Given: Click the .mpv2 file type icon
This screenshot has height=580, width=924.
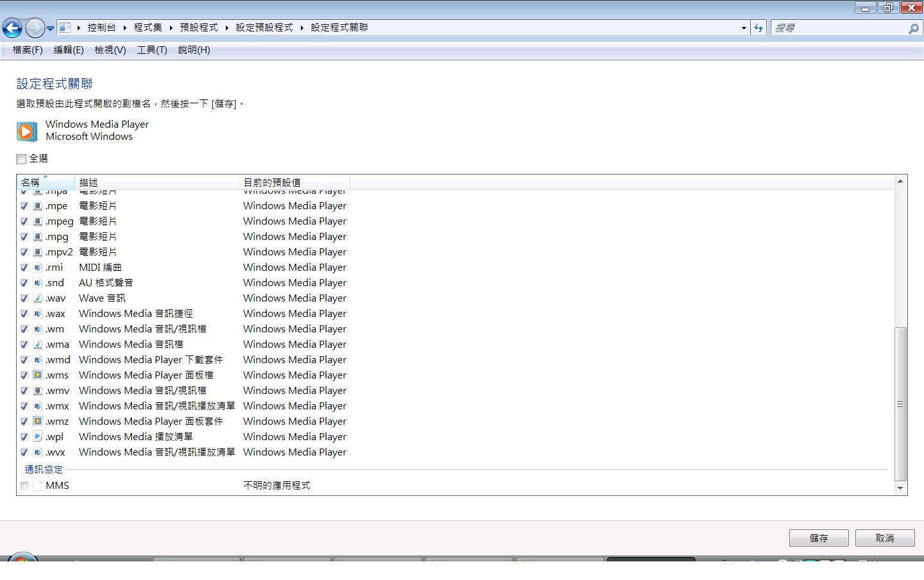Looking at the screenshot, I should [x=38, y=252].
